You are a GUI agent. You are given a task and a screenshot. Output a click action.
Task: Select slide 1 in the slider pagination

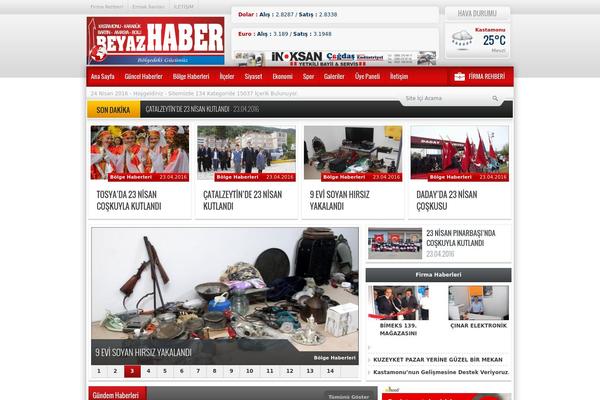pos(98,371)
